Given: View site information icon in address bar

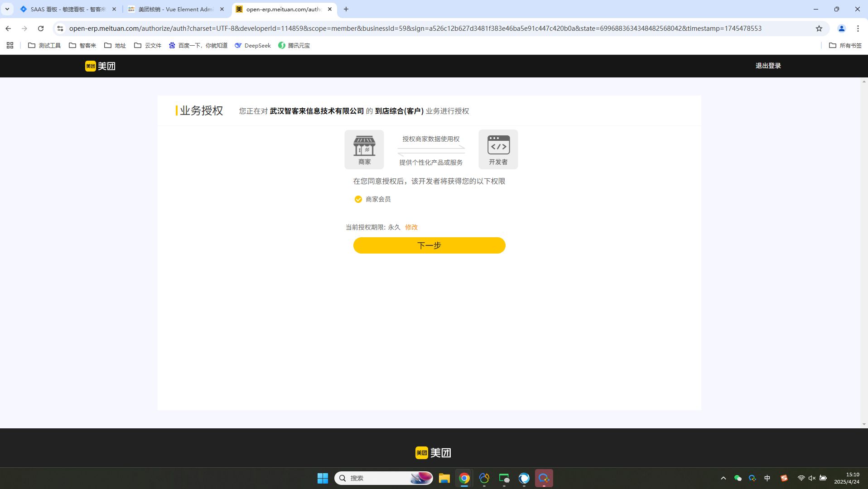Looking at the screenshot, I should 60,29.
